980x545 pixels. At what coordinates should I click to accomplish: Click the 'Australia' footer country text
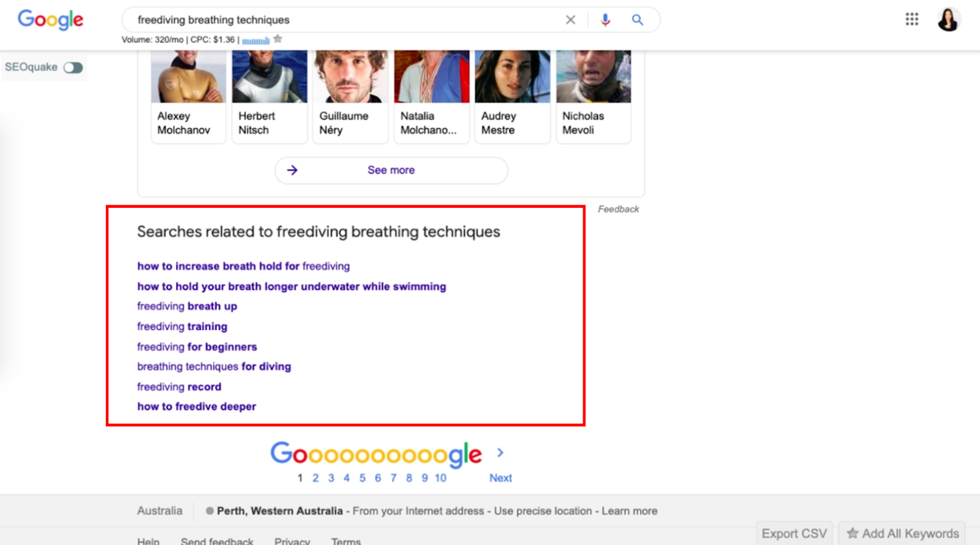tap(160, 511)
